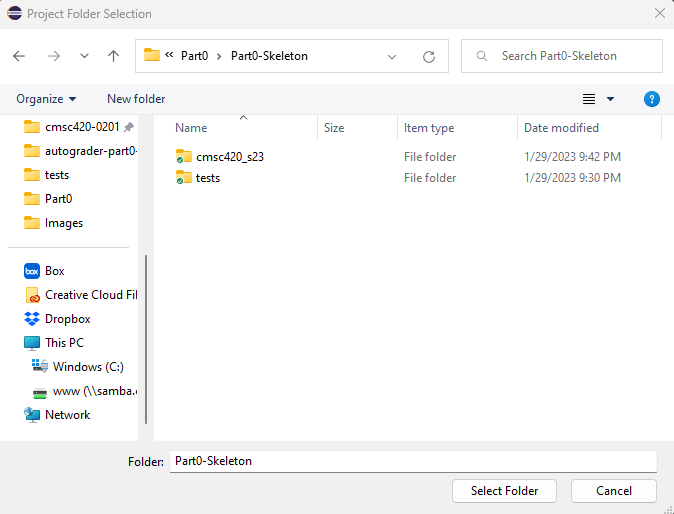Viewport: 674px width, 514px height.
Task: Sort by Name column header
Action: (x=191, y=128)
